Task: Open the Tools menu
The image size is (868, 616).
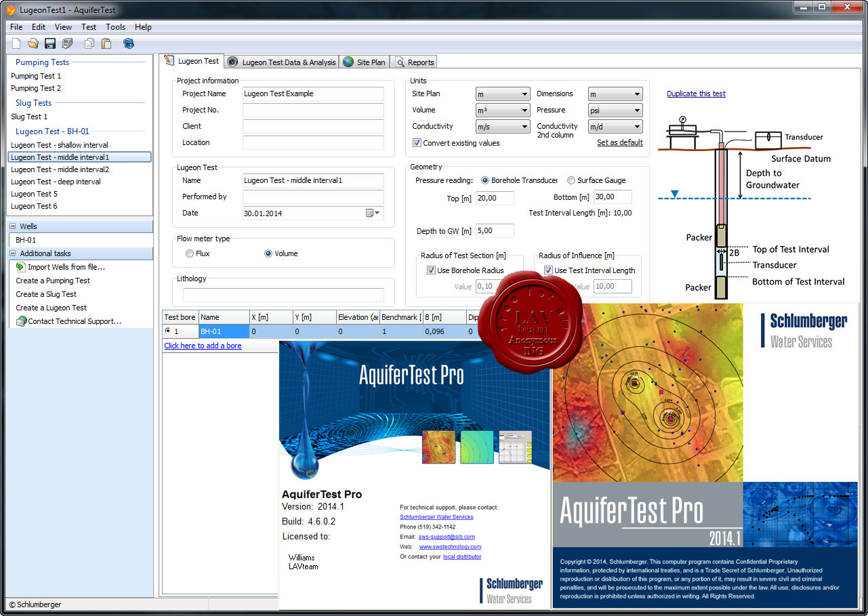Action: click(x=115, y=27)
